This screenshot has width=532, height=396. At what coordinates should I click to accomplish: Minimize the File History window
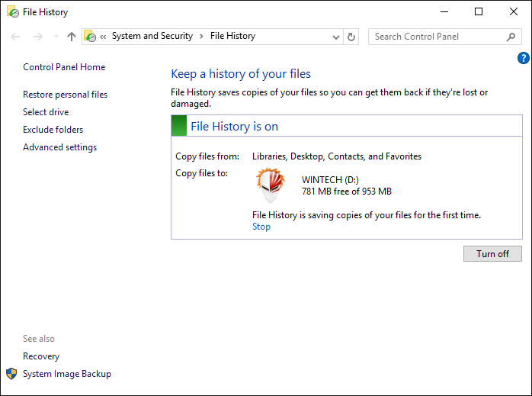coord(444,12)
